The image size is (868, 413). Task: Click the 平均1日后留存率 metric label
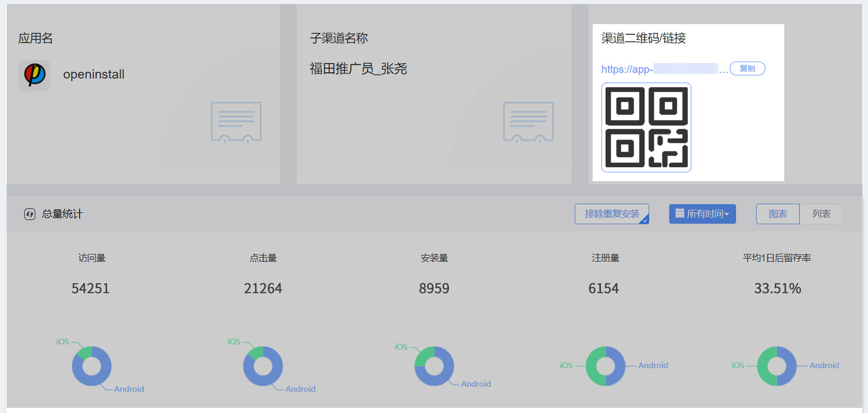[777, 258]
